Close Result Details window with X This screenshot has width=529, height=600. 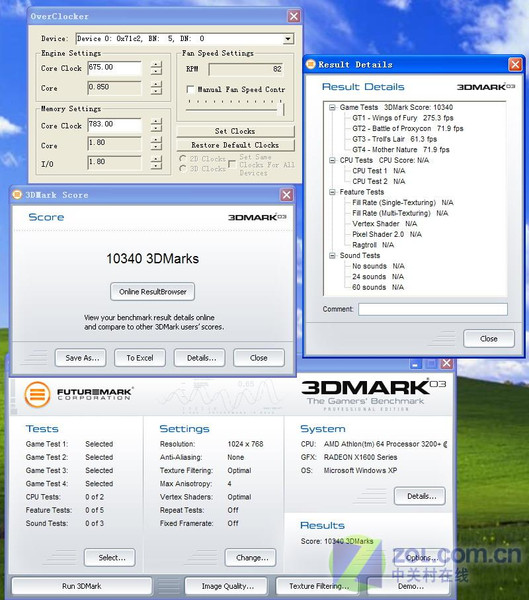tap(515, 65)
